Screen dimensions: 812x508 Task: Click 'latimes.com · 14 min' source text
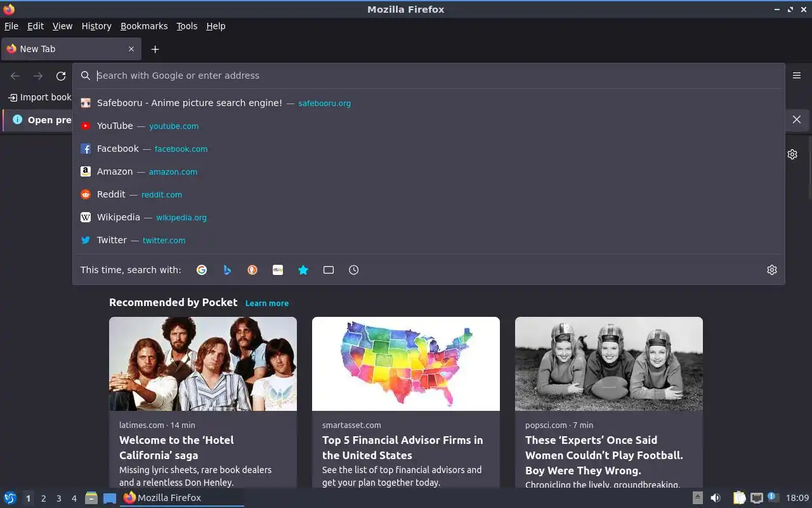click(x=157, y=425)
